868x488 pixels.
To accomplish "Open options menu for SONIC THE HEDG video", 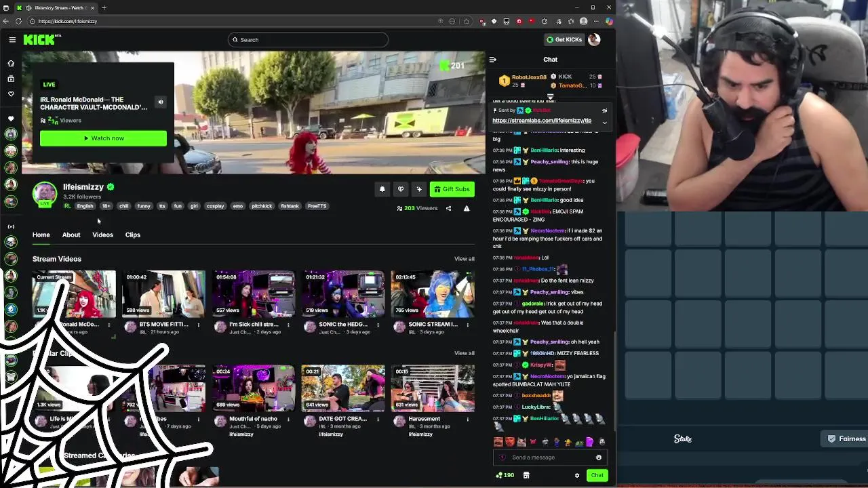I will click(x=378, y=325).
